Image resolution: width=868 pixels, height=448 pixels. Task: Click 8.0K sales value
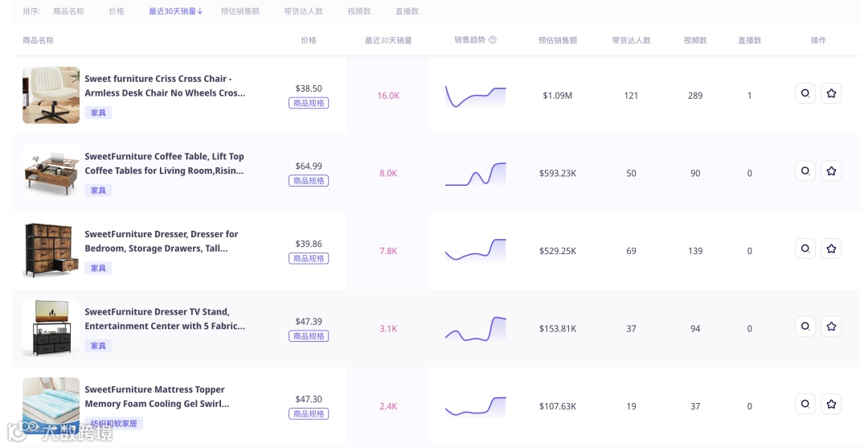[388, 174]
